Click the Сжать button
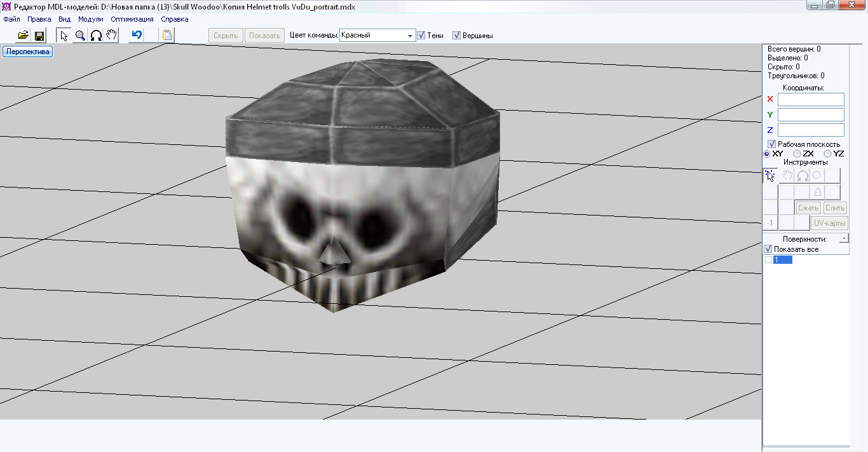The height and width of the screenshot is (452, 868). click(808, 208)
